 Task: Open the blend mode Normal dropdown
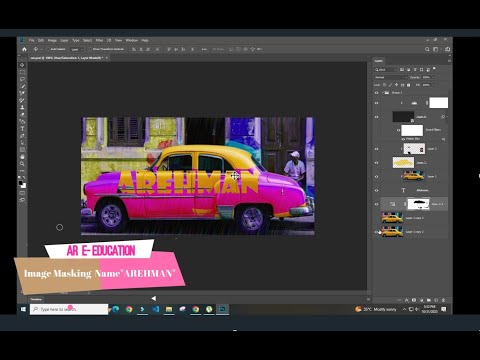click(391, 77)
